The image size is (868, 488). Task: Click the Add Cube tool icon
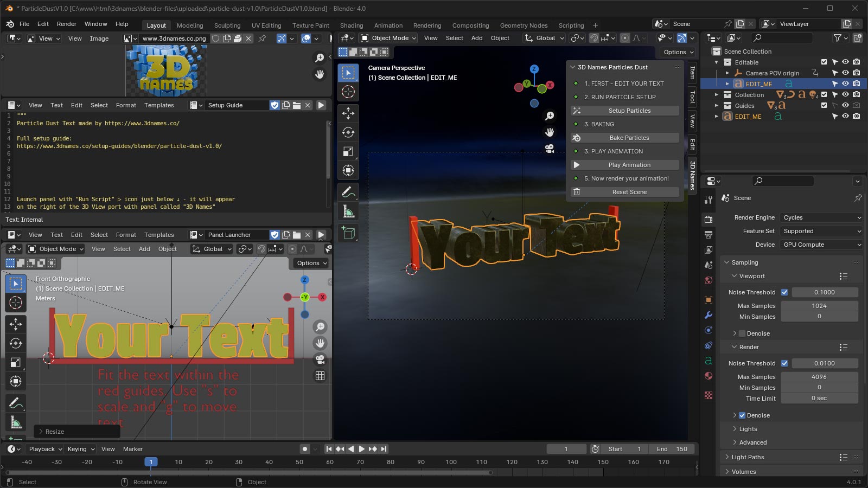click(348, 232)
